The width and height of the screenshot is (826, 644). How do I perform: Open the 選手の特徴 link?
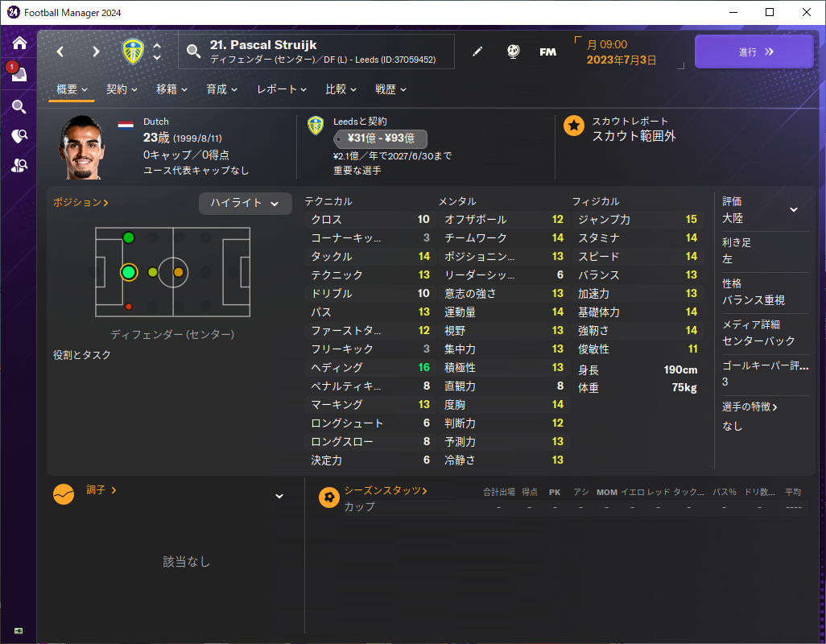tap(750, 407)
